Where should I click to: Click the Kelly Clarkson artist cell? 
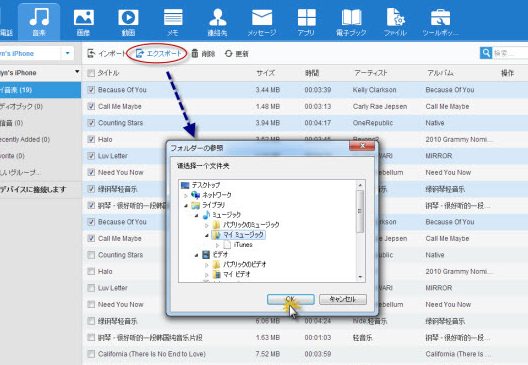click(374, 90)
